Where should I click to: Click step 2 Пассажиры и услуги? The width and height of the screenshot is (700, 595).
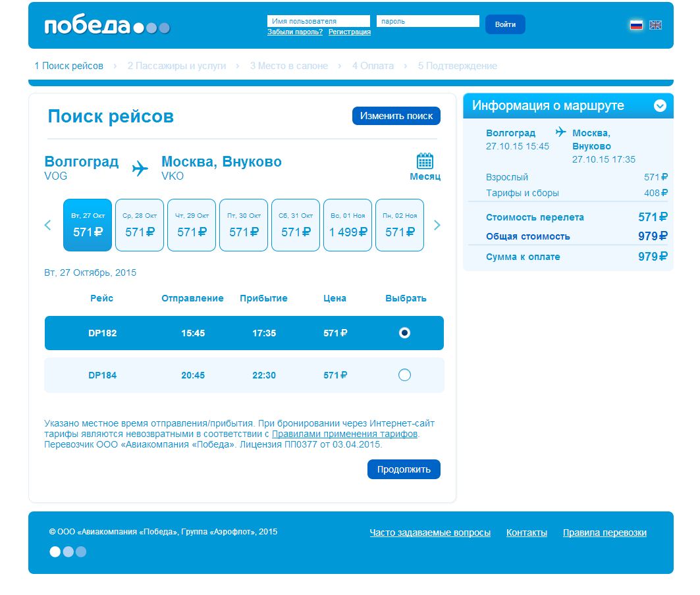point(176,66)
